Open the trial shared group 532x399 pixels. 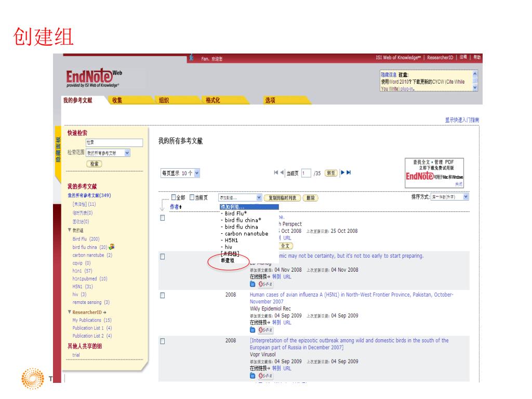(x=76, y=355)
